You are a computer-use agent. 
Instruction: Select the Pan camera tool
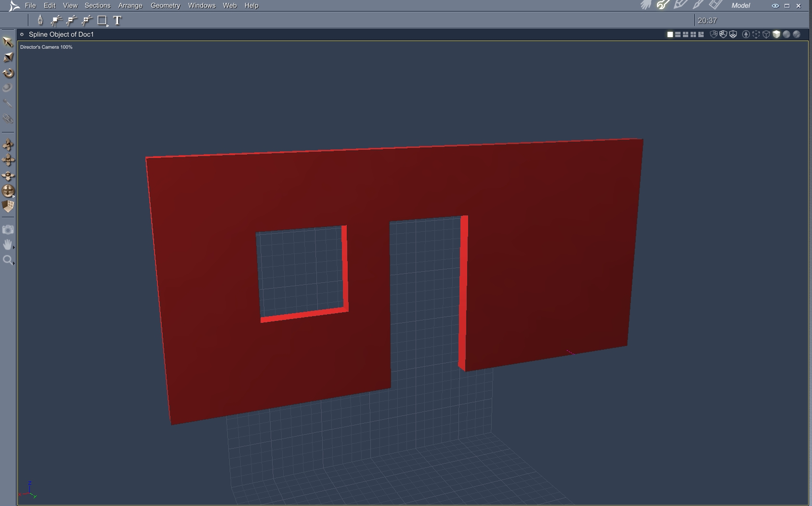8,176
